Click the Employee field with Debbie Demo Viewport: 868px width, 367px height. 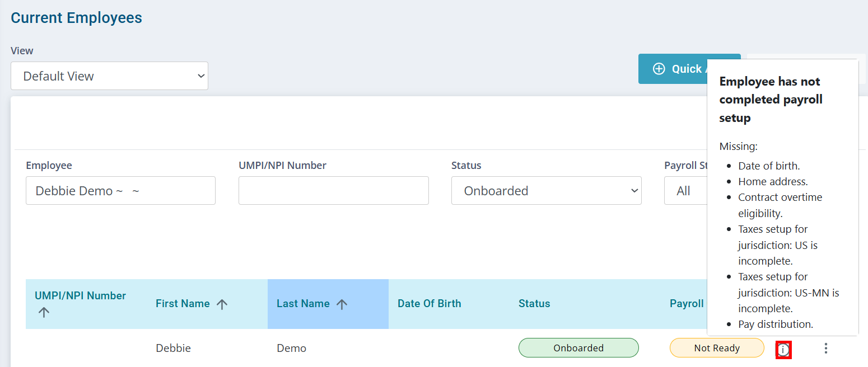pos(120,191)
